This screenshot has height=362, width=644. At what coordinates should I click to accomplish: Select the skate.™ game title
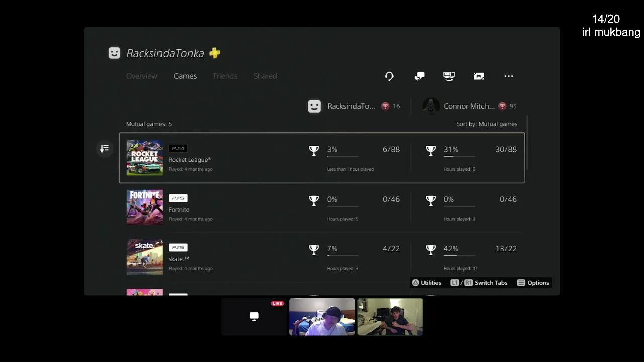(x=179, y=259)
